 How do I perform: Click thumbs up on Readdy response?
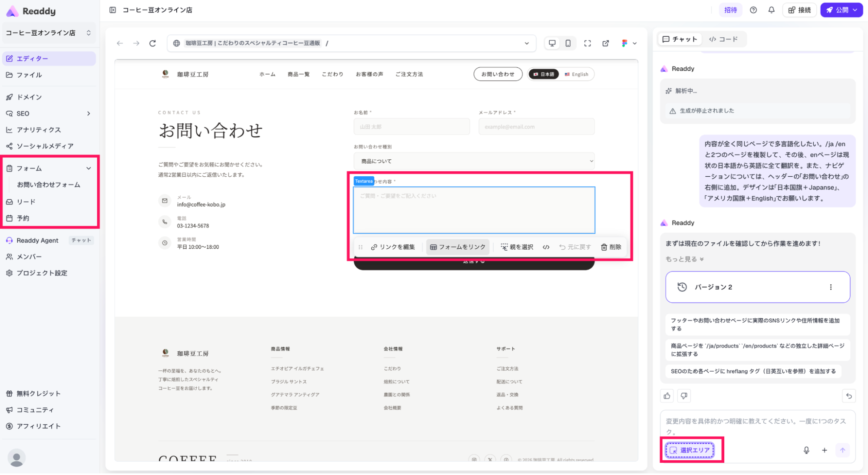pyautogui.click(x=667, y=396)
